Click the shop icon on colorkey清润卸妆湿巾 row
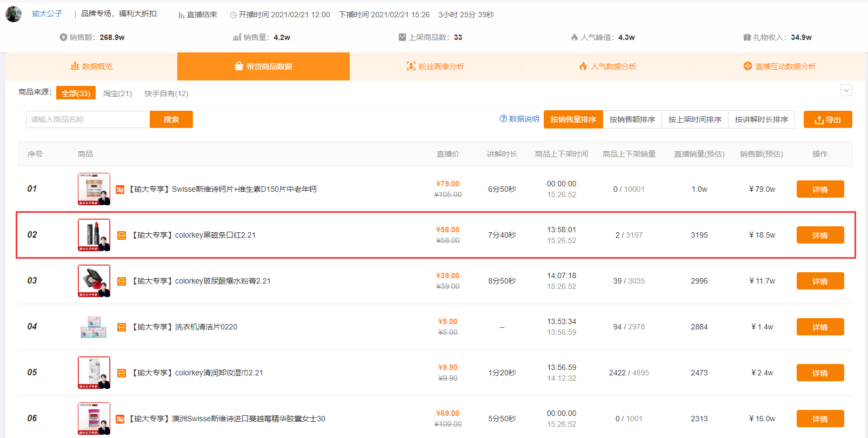Image resolution: width=868 pixels, height=438 pixels. [122, 373]
